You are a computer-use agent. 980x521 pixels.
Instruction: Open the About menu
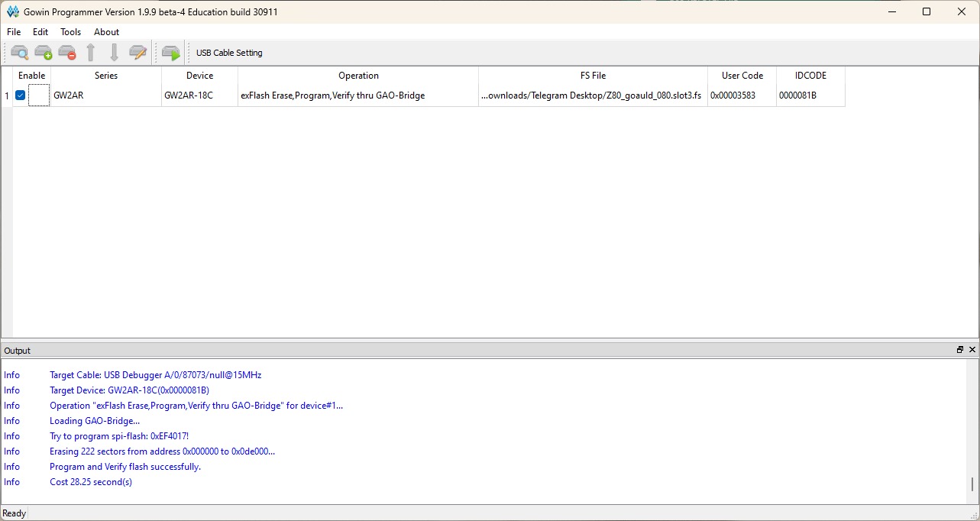106,32
